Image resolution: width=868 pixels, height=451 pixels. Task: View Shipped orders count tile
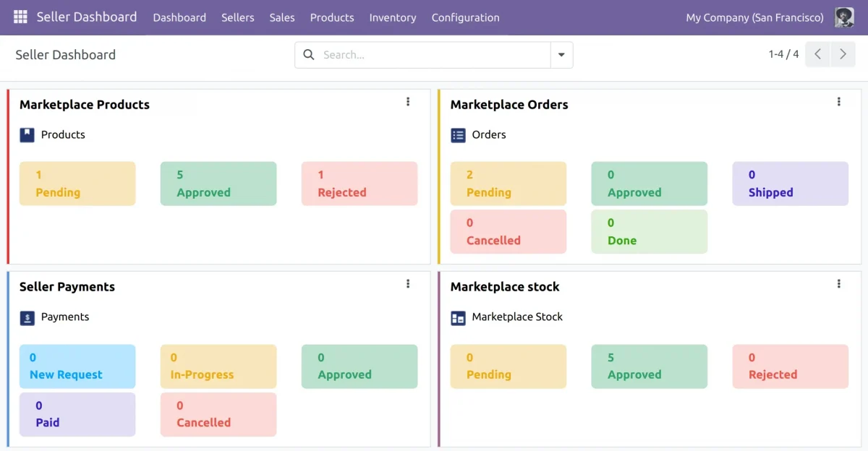790,183
